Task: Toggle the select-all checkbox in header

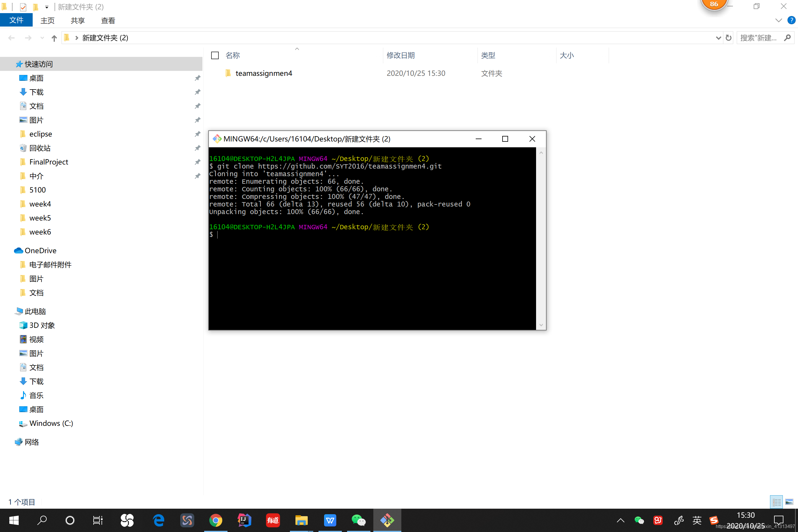Action: (x=215, y=55)
